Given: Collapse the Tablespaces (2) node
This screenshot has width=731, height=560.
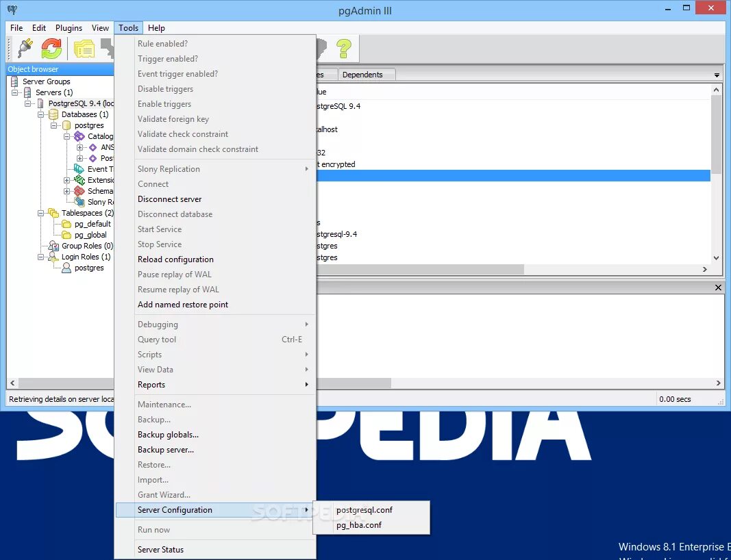Looking at the screenshot, I should pyautogui.click(x=41, y=213).
